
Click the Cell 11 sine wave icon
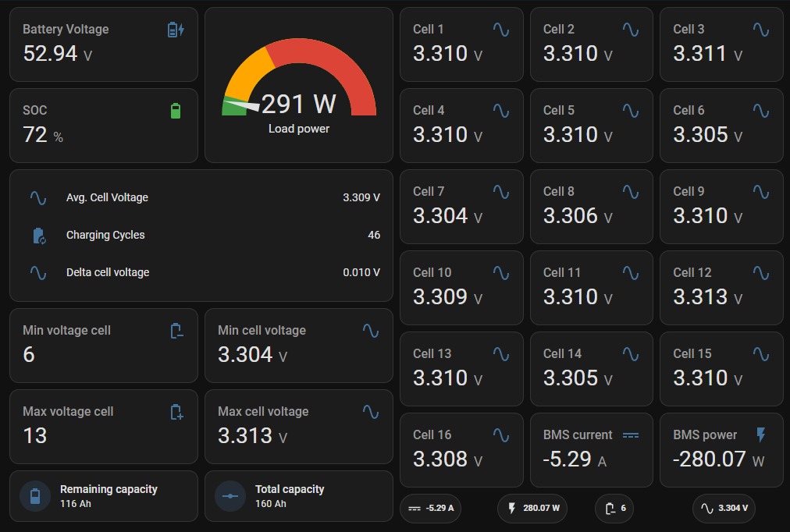(x=630, y=273)
